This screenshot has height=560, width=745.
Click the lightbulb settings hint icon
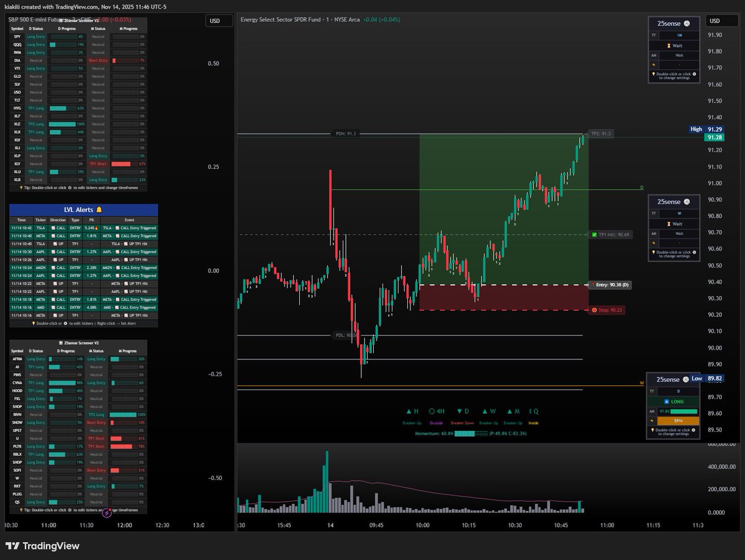coord(654,74)
